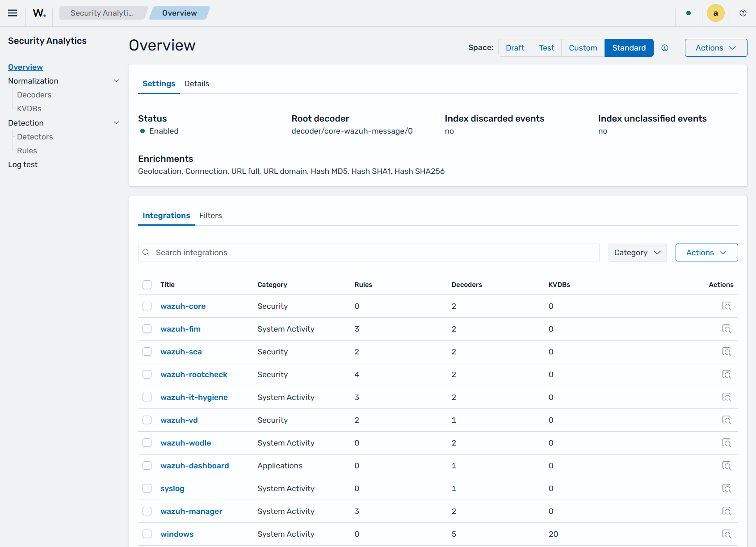Collapse the Normalization sidebar section
Viewport: 756px width, 547px height.
coord(116,81)
